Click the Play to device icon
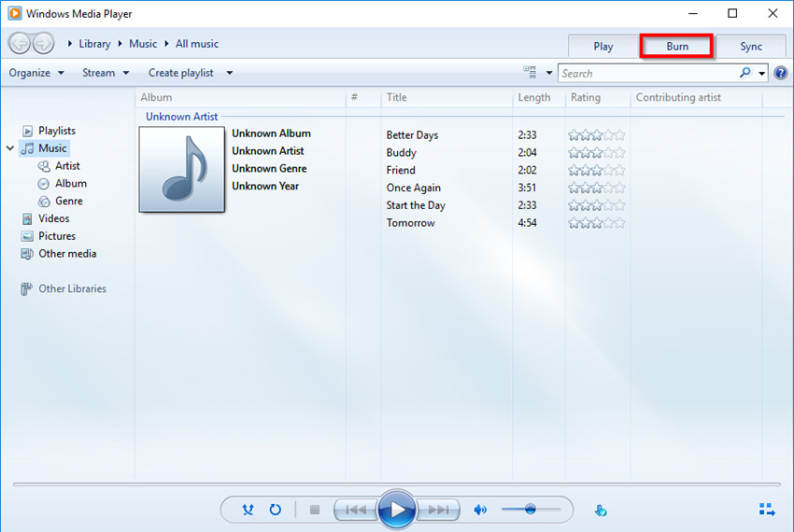794x532 pixels. pos(602,510)
